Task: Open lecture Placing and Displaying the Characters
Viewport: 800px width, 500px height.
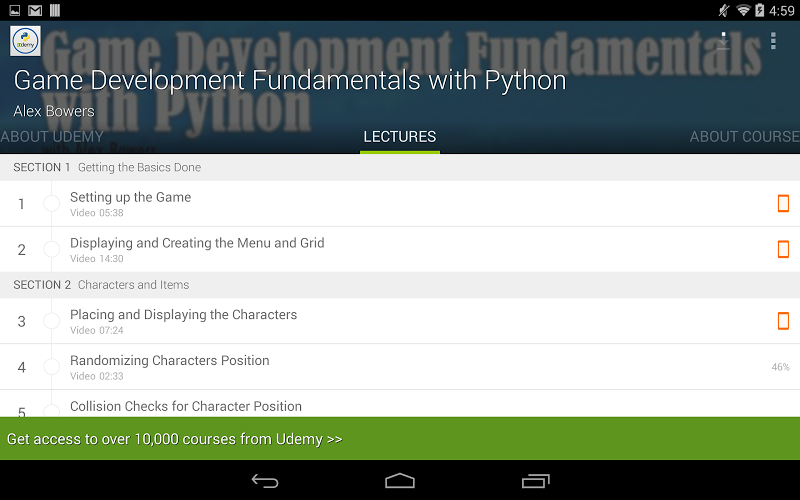Action: 400,321
